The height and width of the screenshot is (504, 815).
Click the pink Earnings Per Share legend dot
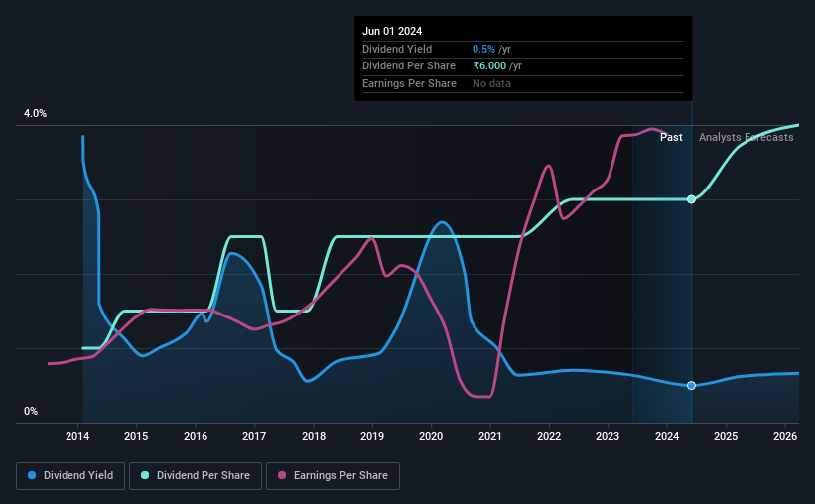(282, 475)
